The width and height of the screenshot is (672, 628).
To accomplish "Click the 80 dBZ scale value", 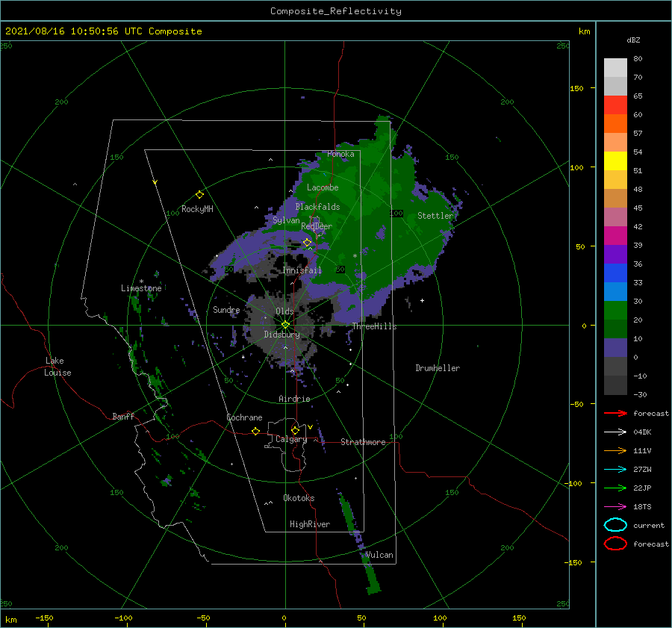I will (x=638, y=58).
